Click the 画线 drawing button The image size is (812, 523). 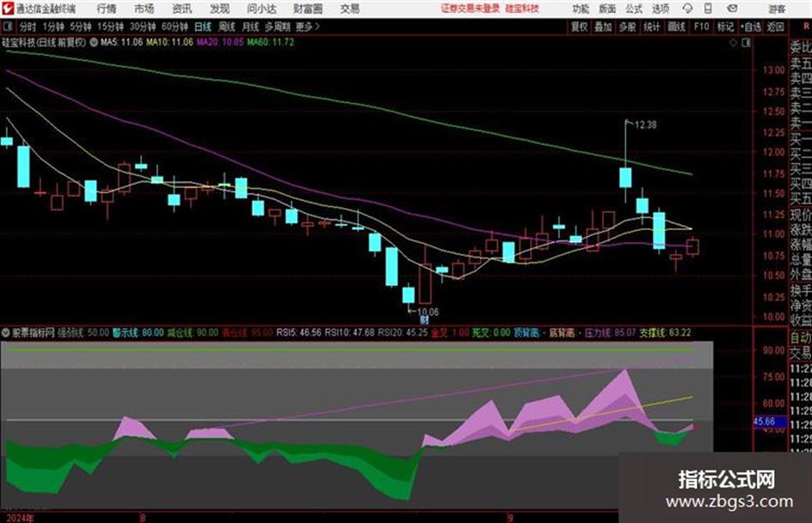pos(676,27)
